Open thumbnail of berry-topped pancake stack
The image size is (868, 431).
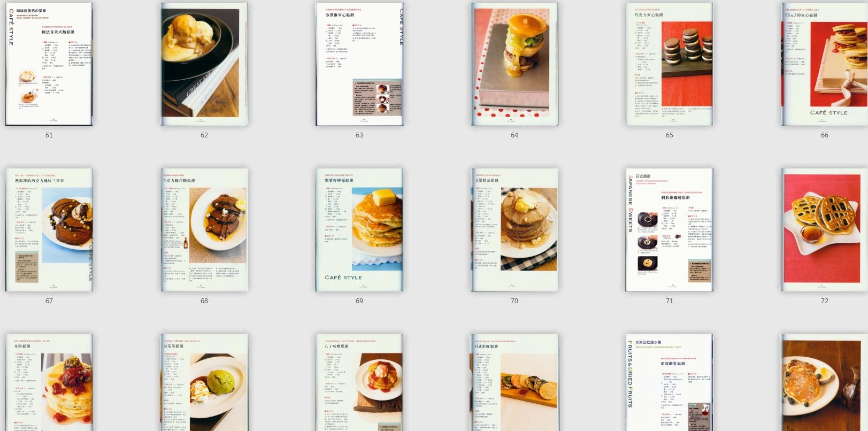pos(49,383)
